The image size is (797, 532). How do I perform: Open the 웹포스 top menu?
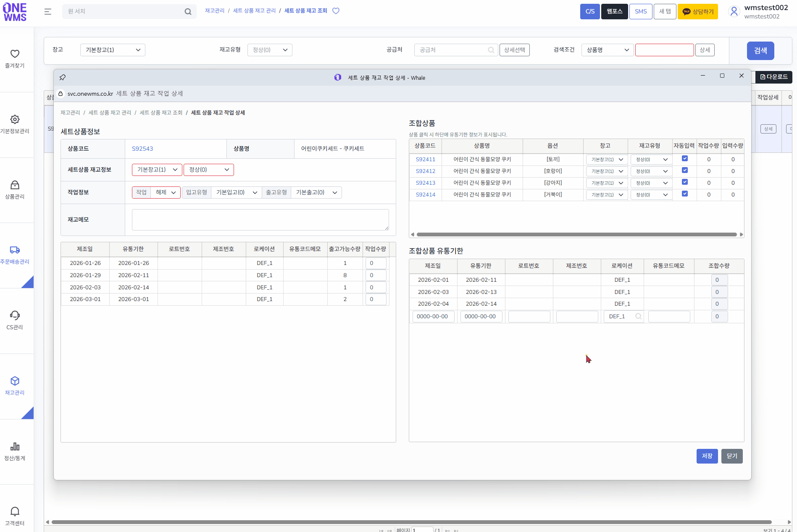click(x=614, y=11)
